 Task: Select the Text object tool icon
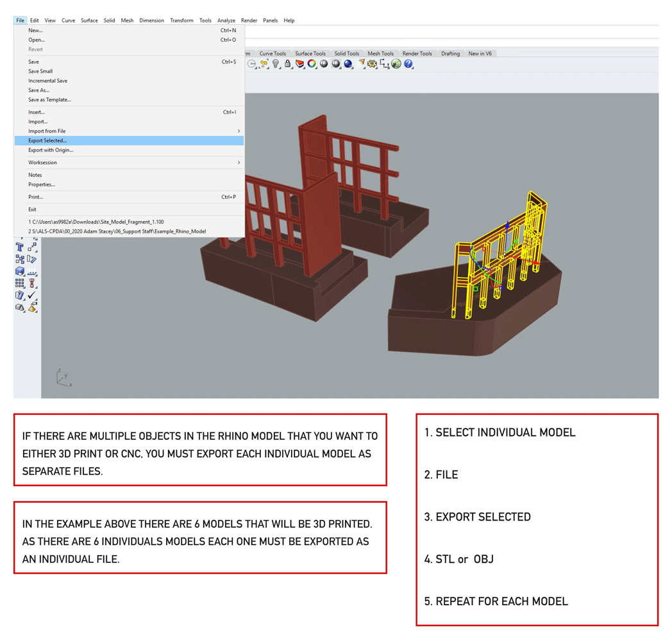[x=19, y=247]
